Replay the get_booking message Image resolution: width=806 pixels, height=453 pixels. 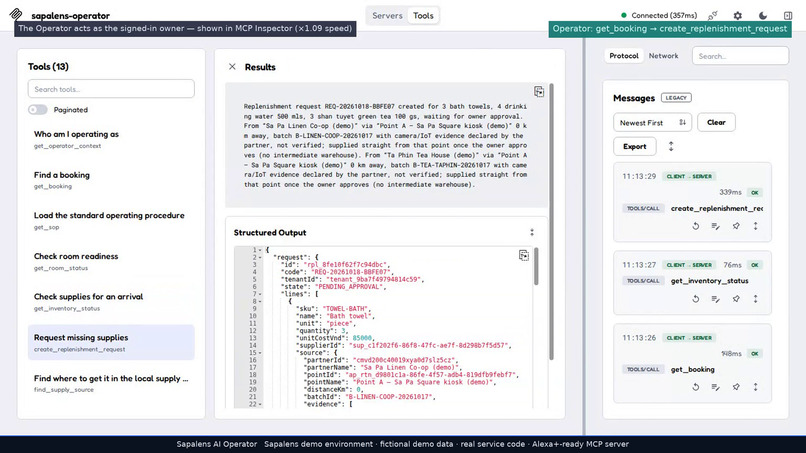pyautogui.click(x=695, y=387)
